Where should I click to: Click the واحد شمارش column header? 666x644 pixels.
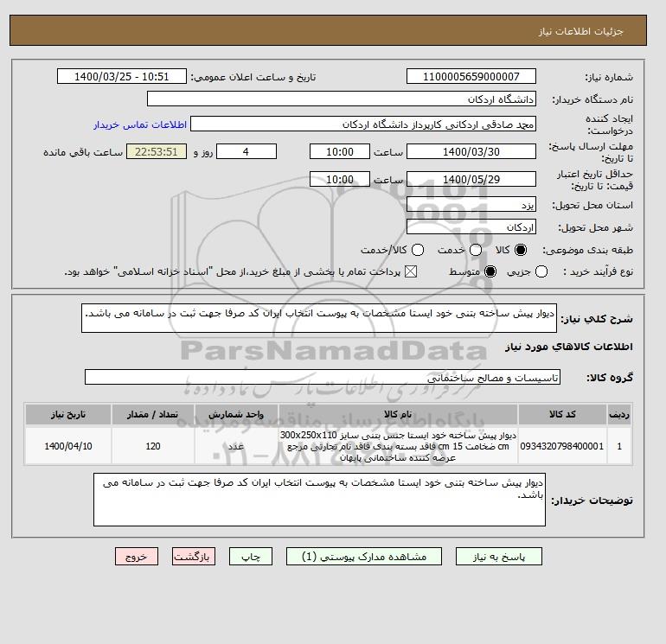click(236, 414)
